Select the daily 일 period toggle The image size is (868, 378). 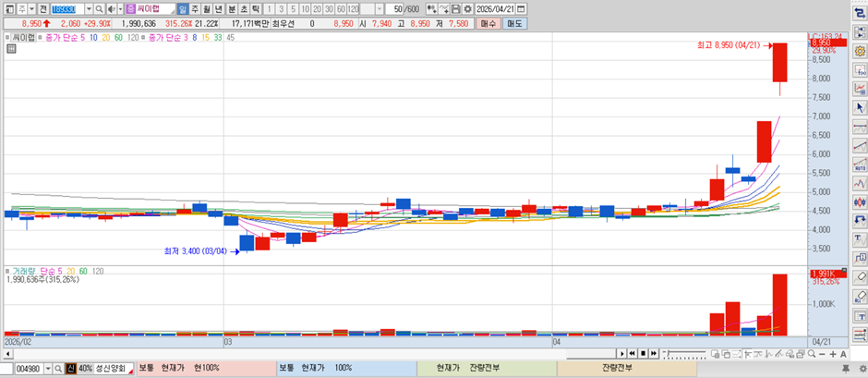point(183,9)
